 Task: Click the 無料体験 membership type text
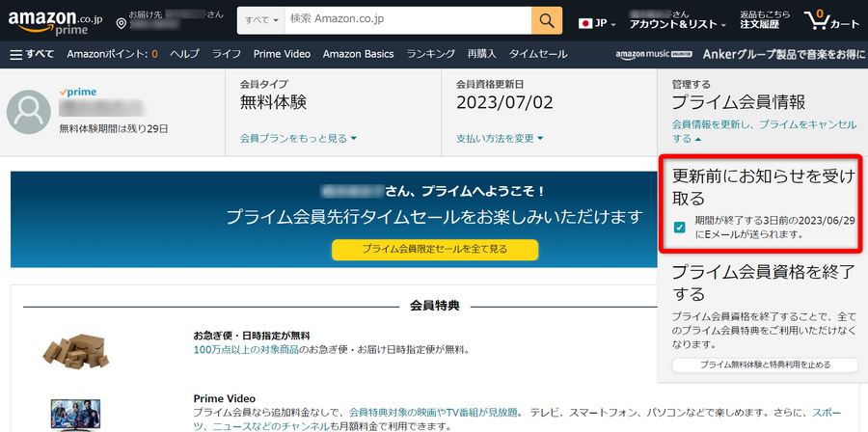point(273,102)
